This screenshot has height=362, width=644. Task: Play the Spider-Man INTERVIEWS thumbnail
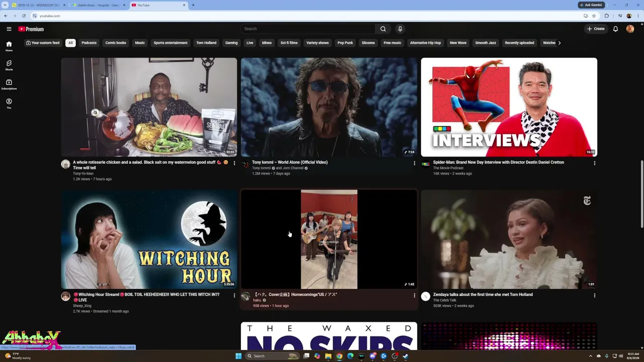(x=509, y=107)
